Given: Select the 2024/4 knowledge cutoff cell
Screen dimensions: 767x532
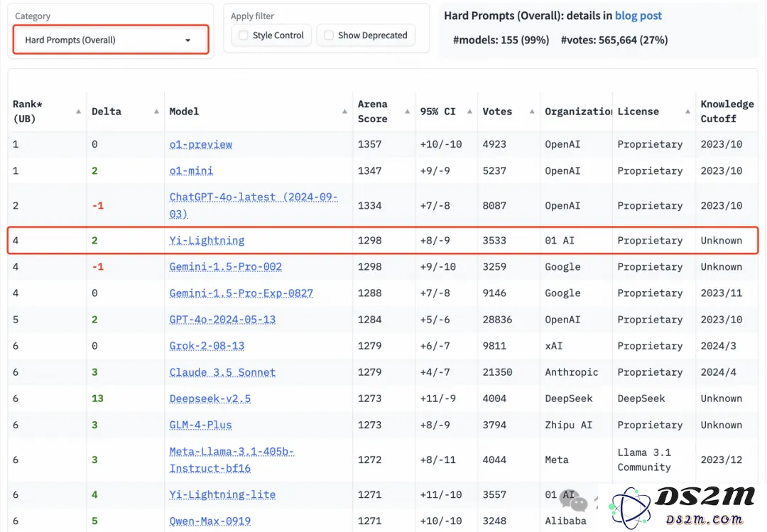Looking at the screenshot, I should coord(718,372).
